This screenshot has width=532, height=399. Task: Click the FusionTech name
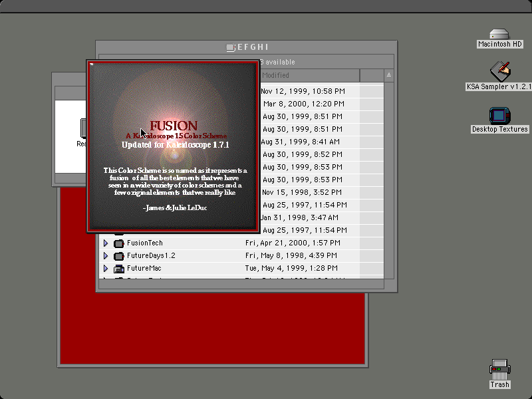(x=145, y=243)
